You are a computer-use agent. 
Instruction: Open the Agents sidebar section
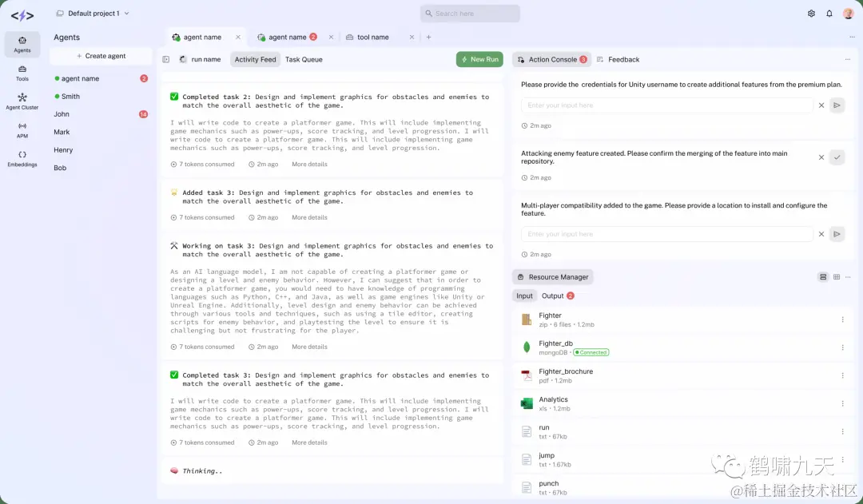click(x=22, y=44)
